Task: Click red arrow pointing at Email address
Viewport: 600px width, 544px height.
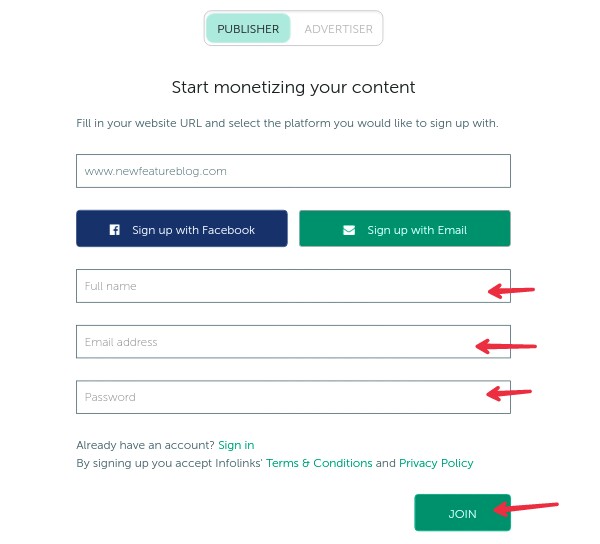Action: pyautogui.click(x=506, y=346)
